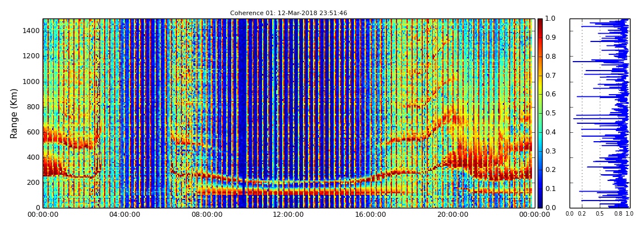
Task: Select the 1200 range tick label
Action: 31,56
